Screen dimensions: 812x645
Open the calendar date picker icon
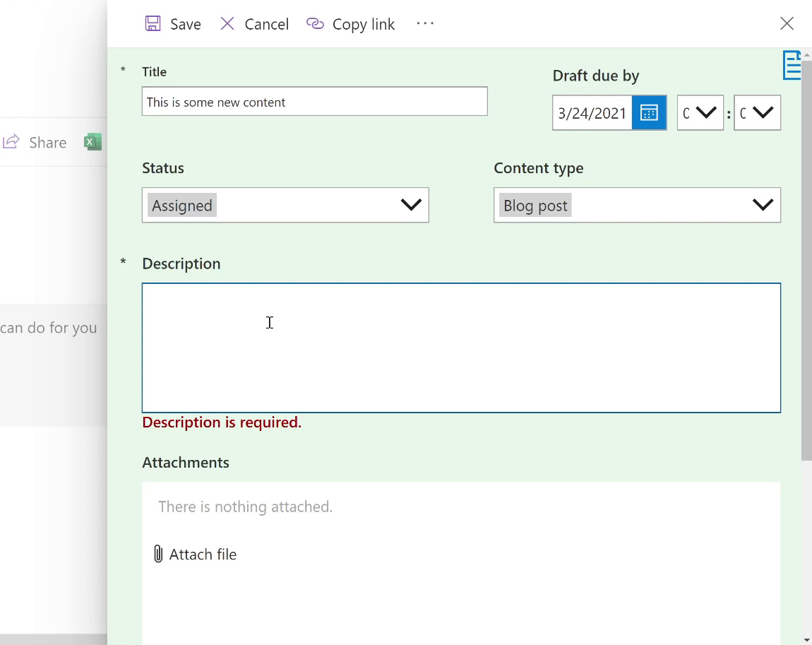tap(648, 112)
